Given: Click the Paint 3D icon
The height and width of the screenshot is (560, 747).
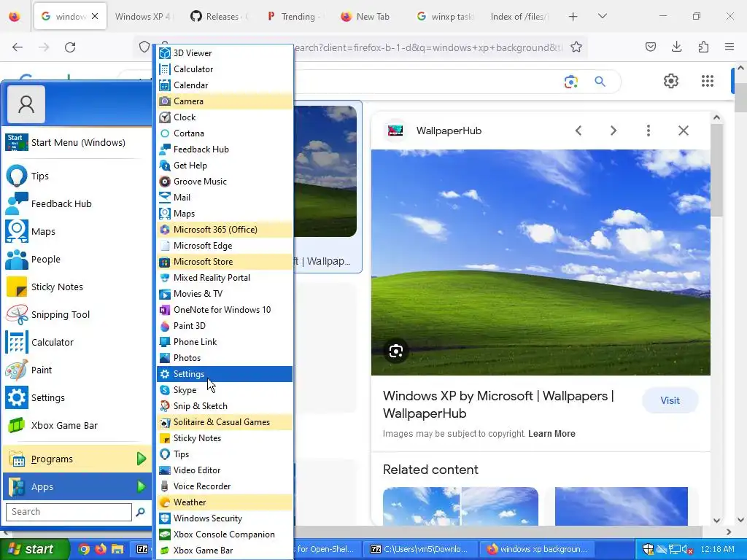Looking at the screenshot, I should [x=165, y=326].
